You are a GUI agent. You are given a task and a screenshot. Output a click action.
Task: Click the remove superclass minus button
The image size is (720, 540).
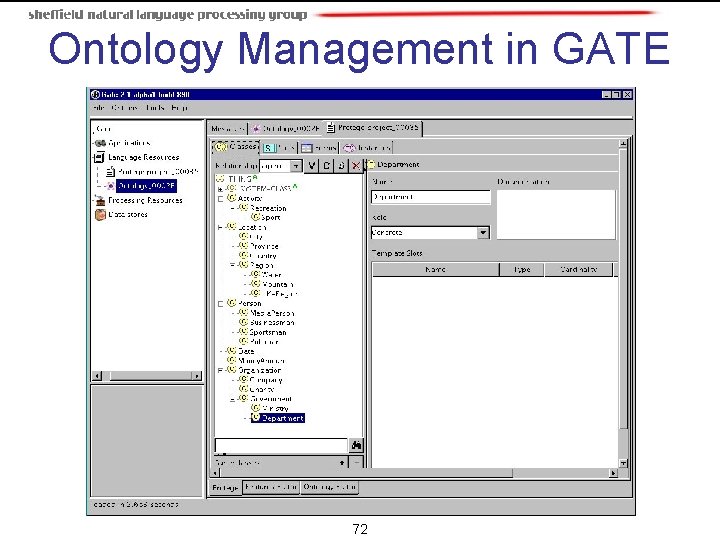[357, 463]
